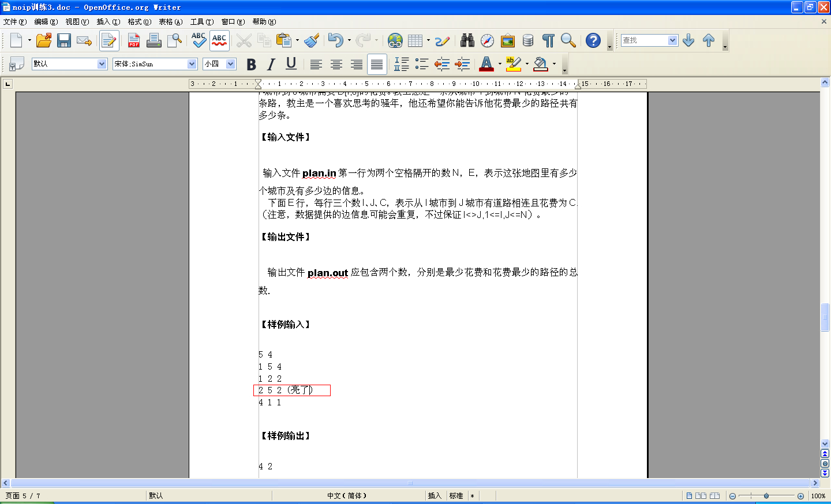831x504 pixels.
Task: Toggle bold formatting
Action: pyautogui.click(x=251, y=64)
